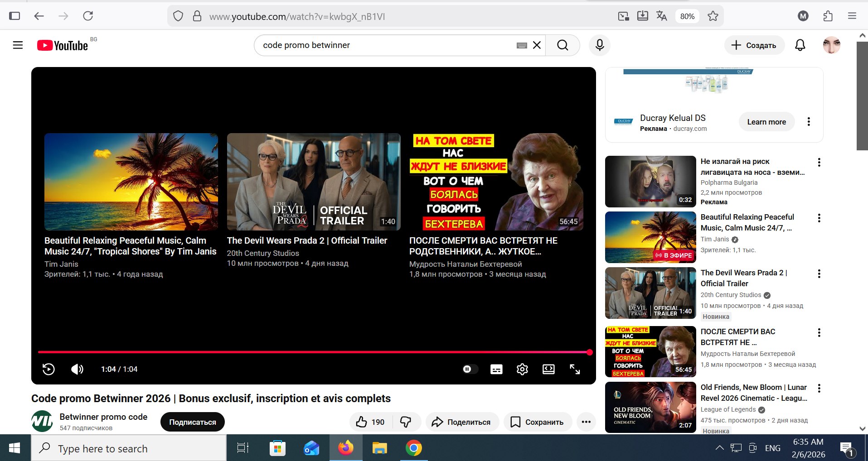Open the Polpharma Bulgaria ad thumbnail
This screenshot has height=461, width=868.
650,182
